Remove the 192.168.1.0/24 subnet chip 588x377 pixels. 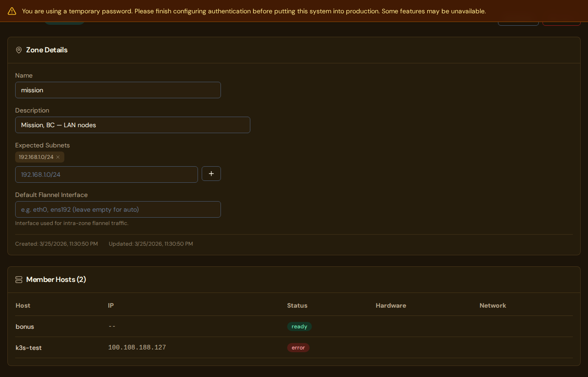[58, 157]
